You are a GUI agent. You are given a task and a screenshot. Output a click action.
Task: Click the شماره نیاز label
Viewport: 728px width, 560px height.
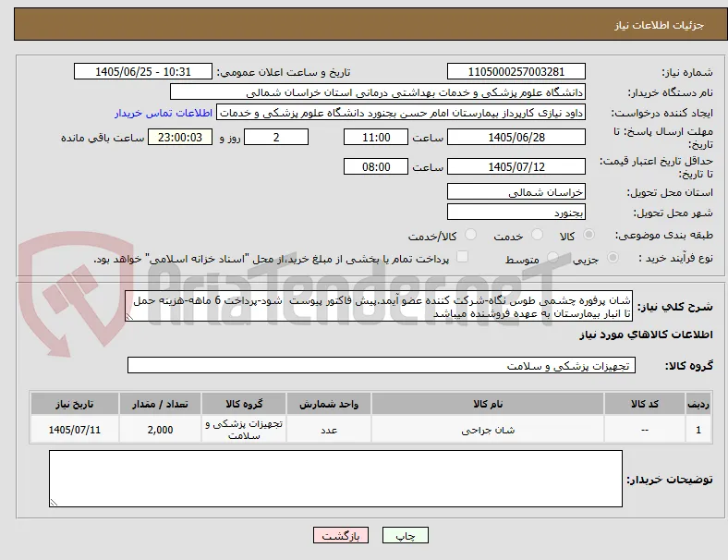(687, 72)
